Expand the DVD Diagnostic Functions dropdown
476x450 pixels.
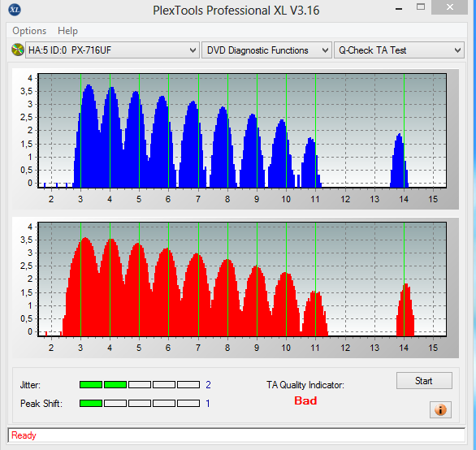[x=266, y=50]
